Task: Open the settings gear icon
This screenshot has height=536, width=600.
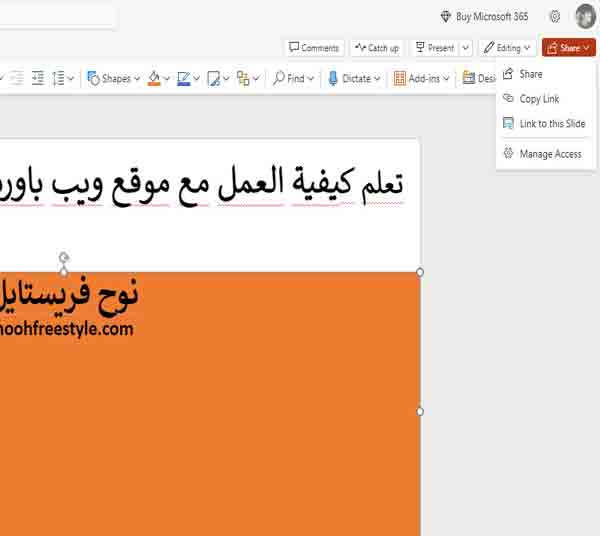Action: 555,16
